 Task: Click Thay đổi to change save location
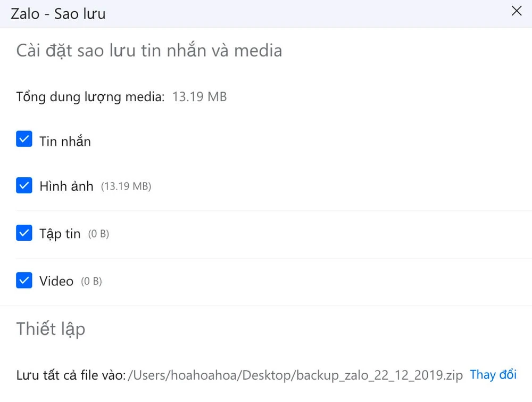click(x=493, y=374)
